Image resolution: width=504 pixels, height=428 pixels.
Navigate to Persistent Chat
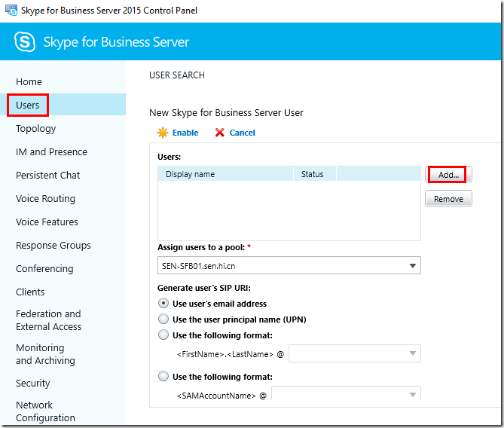(x=48, y=176)
